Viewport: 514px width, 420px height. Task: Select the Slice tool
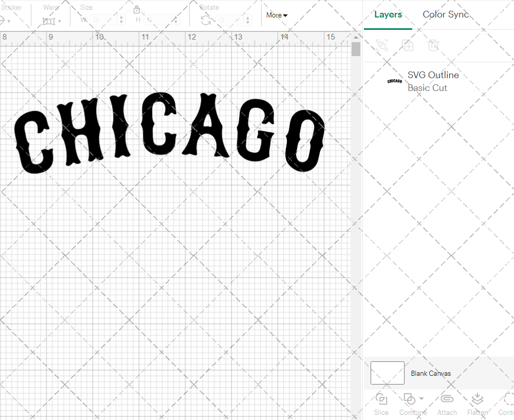click(381, 404)
